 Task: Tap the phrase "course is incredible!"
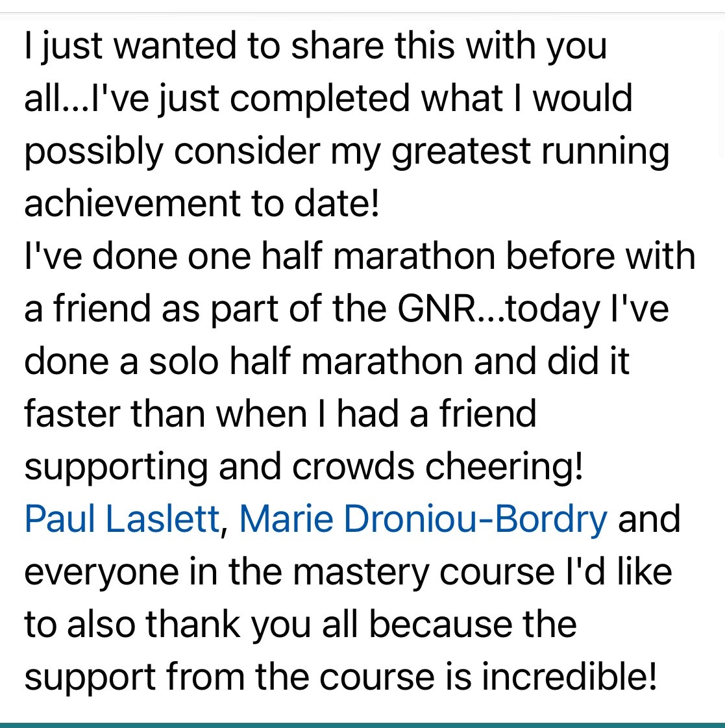(488, 677)
